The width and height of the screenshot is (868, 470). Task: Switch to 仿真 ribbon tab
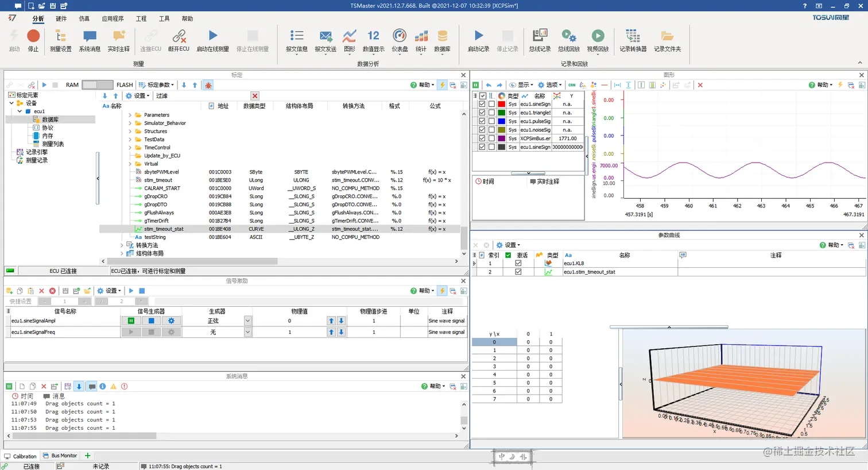pos(84,18)
